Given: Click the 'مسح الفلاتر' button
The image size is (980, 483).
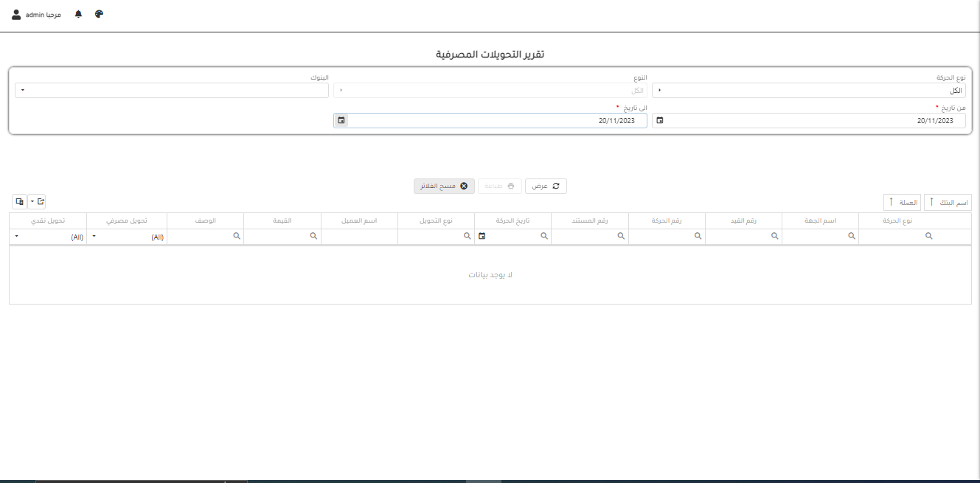Looking at the screenshot, I should click(x=444, y=187).
